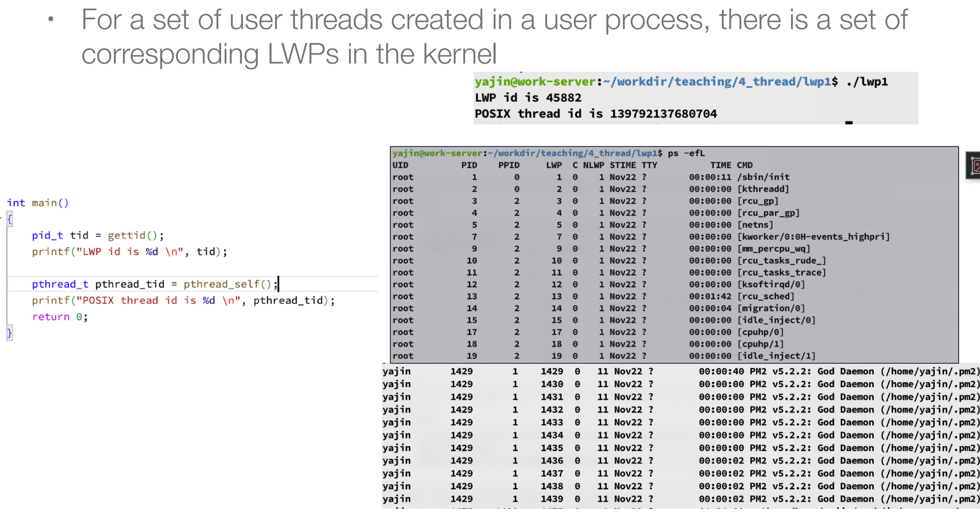
Task: Click output 'POSIX thread id is 139792137680704'
Action: pos(596,114)
